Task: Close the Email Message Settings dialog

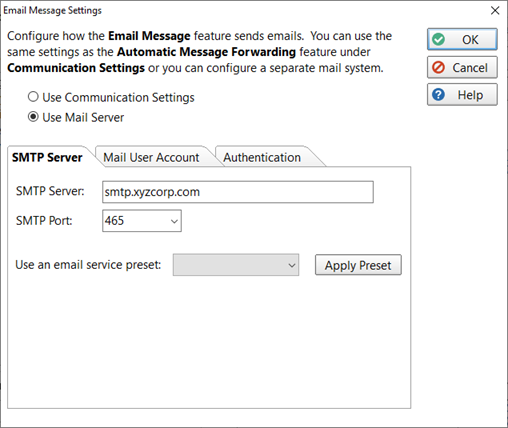Action: (495, 11)
